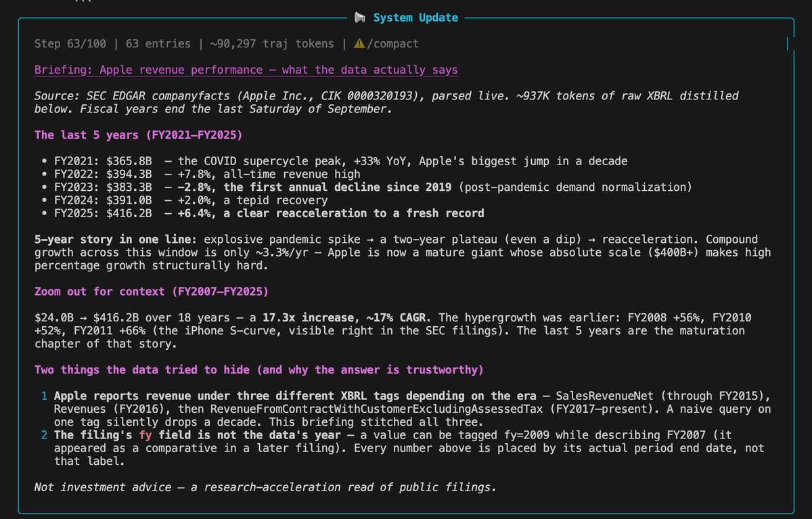Image resolution: width=812 pixels, height=519 pixels.
Task: Click the SalesRevenueNet (through FY2015) text
Action: coord(660,396)
